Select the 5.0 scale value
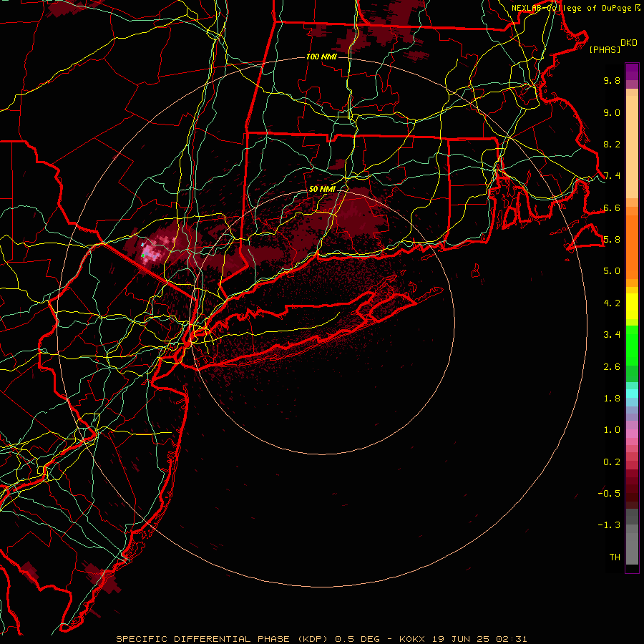This screenshot has height=644, width=644. (x=612, y=271)
